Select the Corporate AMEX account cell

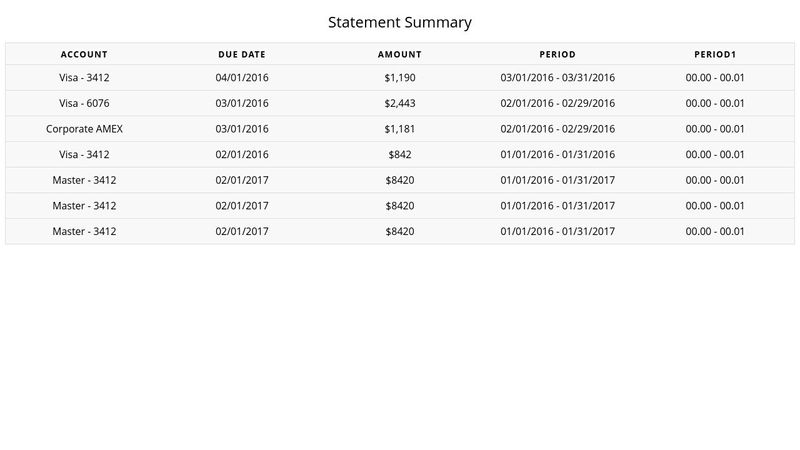[84, 129]
